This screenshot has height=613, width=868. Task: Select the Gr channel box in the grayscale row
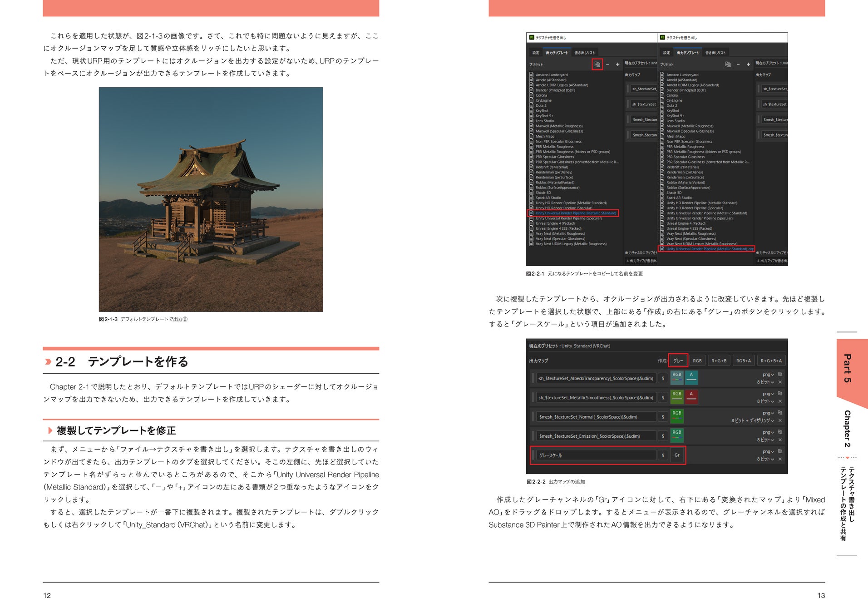(x=677, y=455)
